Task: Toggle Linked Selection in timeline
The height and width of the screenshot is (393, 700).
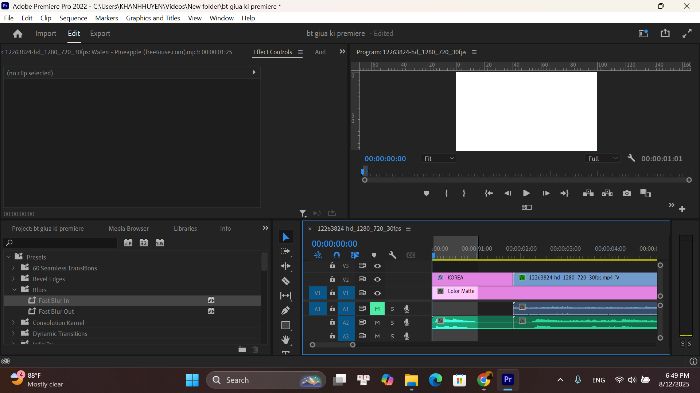Action: tap(355, 255)
